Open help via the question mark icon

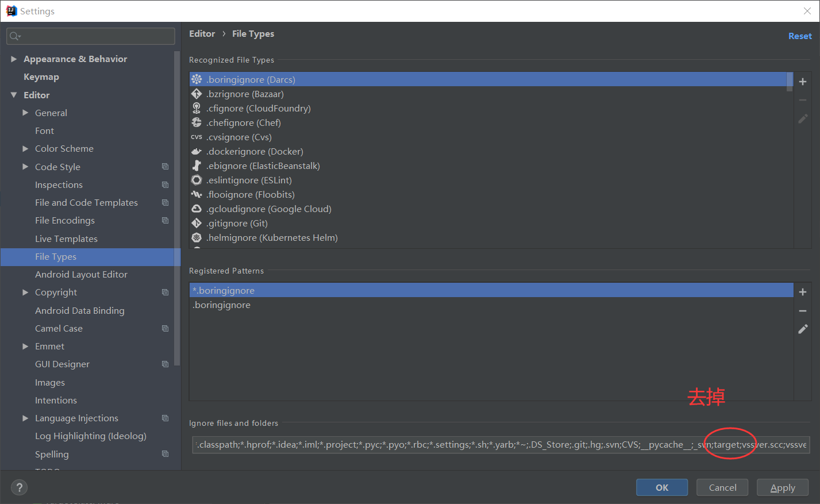19,487
